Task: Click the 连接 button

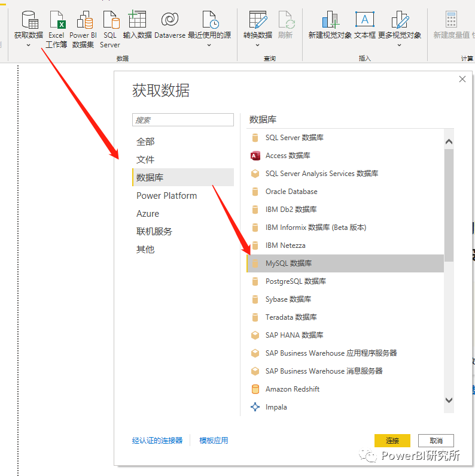Action: pos(392,441)
